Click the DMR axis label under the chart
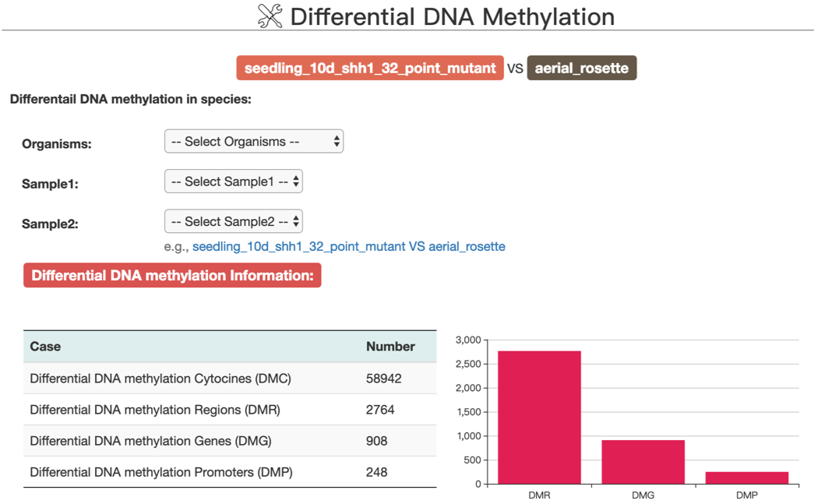Screen dimensions: 814x504 coord(540,494)
